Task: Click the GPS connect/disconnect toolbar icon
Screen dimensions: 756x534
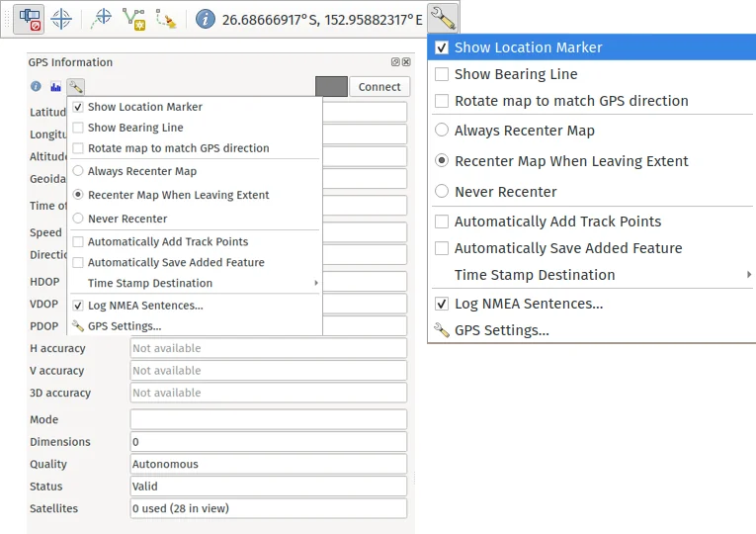Action: (x=30, y=19)
